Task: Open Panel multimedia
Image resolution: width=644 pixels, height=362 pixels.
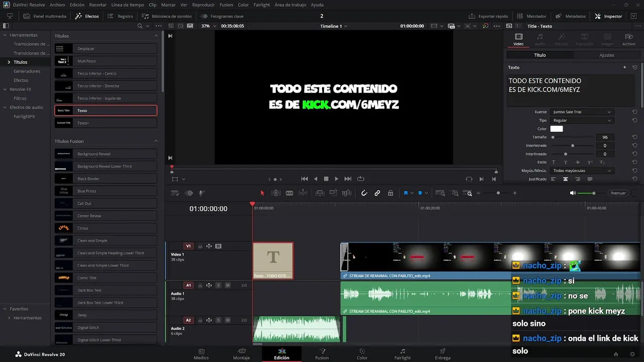Action: [x=44, y=16]
